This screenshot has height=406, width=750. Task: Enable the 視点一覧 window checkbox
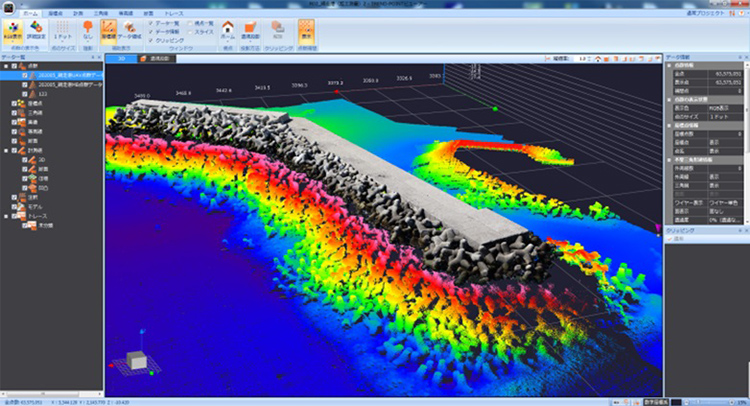click(x=190, y=23)
